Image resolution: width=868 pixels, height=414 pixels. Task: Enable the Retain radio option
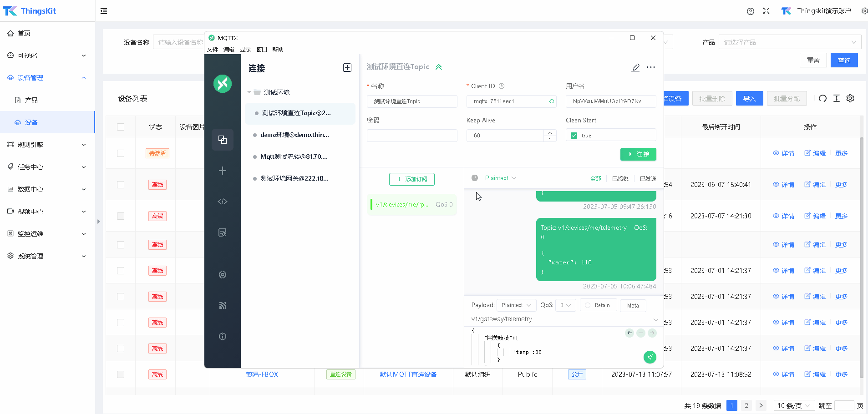click(588, 305)
